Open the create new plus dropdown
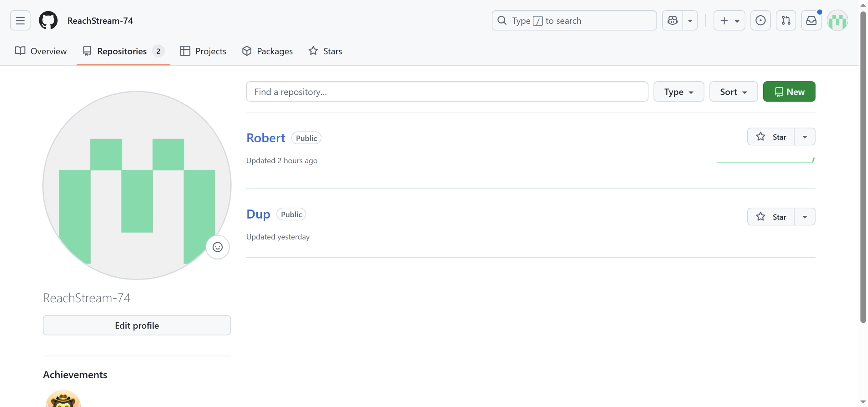 coord(729,21)
